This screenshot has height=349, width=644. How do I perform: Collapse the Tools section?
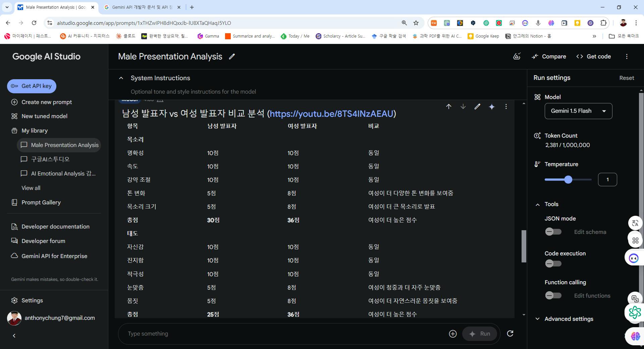click(x=538, y=204)
